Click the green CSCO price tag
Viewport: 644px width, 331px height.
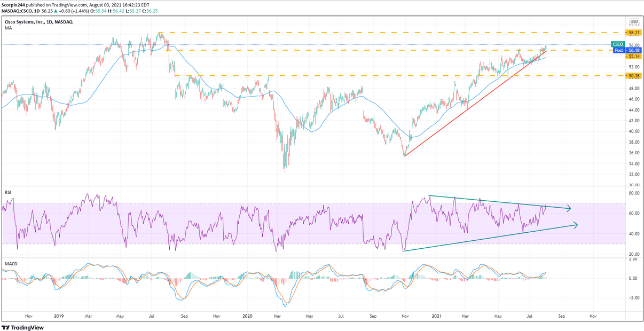[618, 44]
